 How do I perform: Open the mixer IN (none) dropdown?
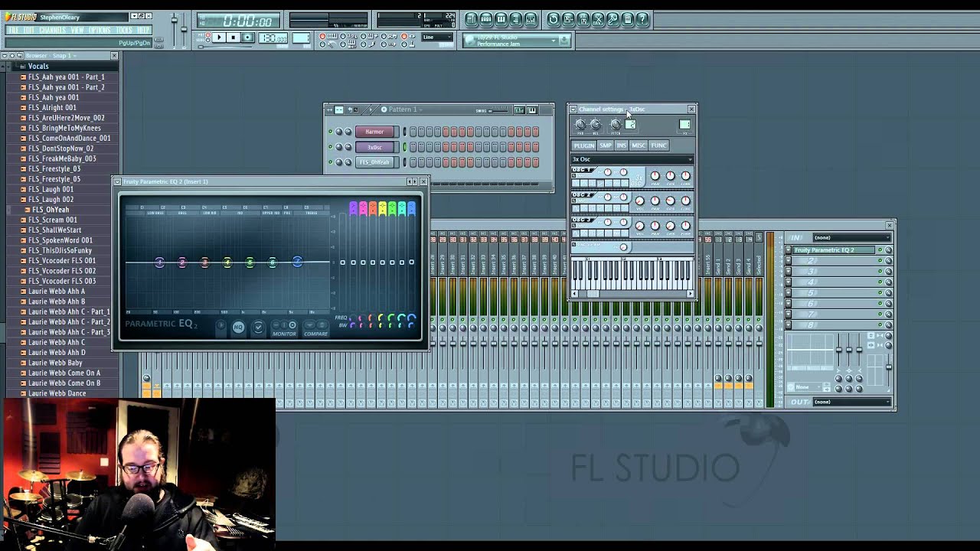coord(852,237)
